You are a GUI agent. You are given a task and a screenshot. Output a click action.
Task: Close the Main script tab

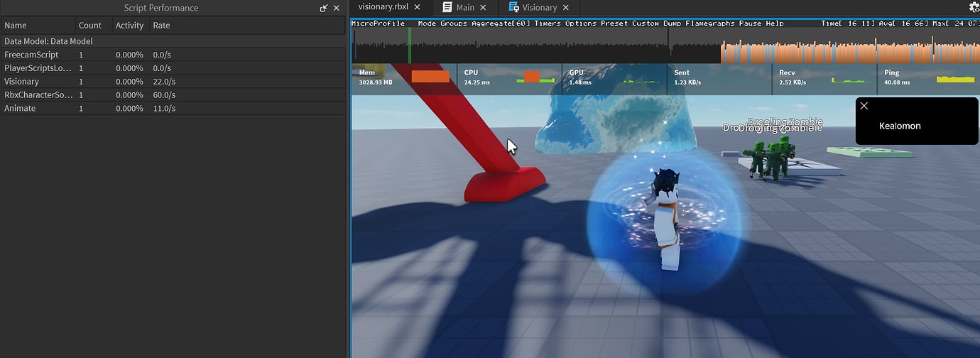coord(484,7)
